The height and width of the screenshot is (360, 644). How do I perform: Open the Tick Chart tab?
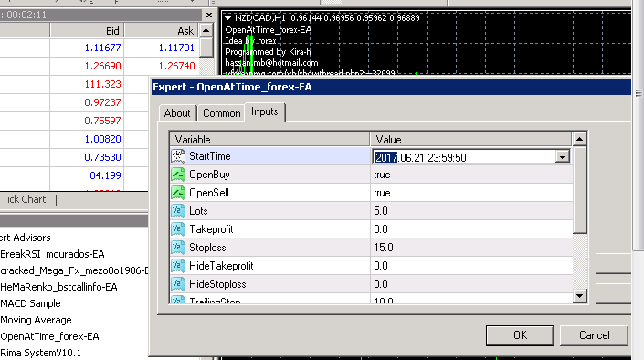[x=25, y=199]
